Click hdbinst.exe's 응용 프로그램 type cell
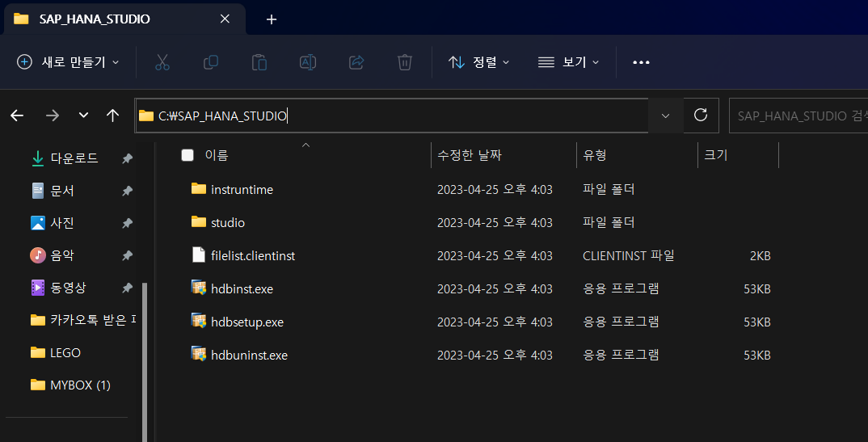The height and width of the screenshot is (442, 868). click(x=621, y=288)
